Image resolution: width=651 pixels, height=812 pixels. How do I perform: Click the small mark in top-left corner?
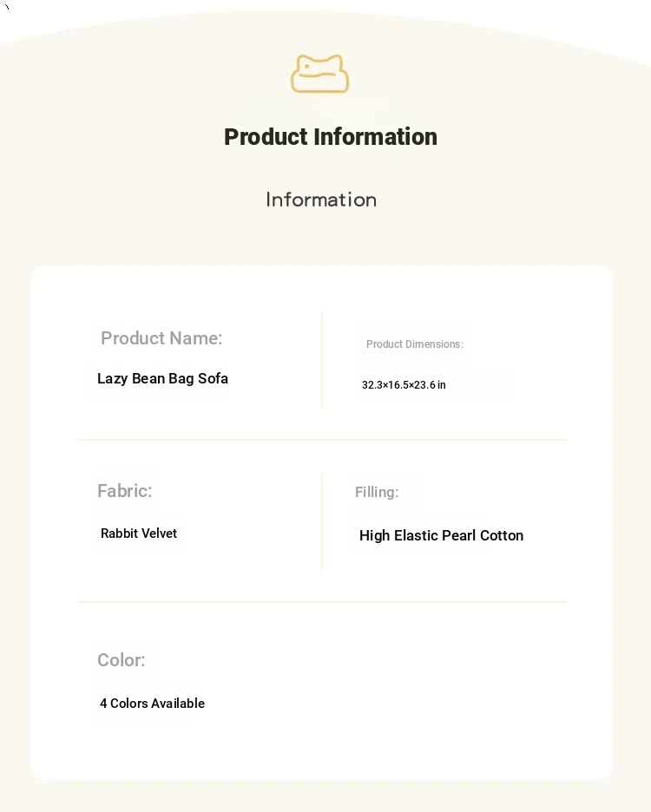click(7, 7)
